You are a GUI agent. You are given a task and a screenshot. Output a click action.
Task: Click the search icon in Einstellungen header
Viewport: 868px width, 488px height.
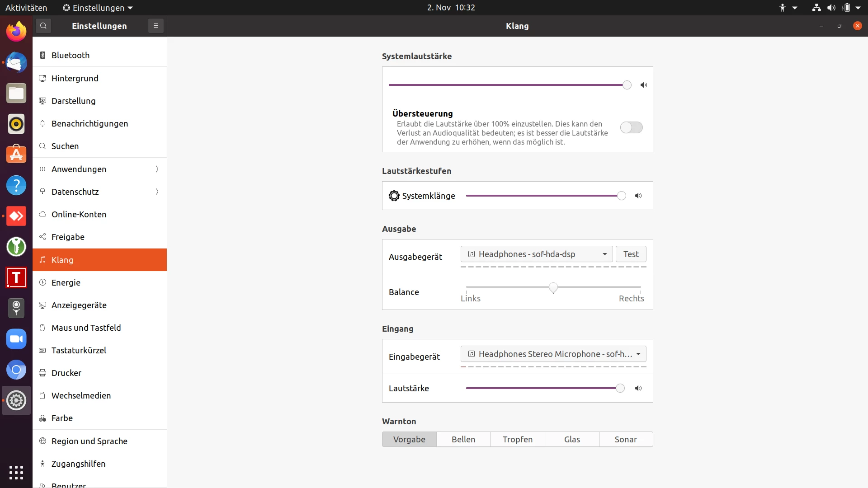click(x=43, y=26)
